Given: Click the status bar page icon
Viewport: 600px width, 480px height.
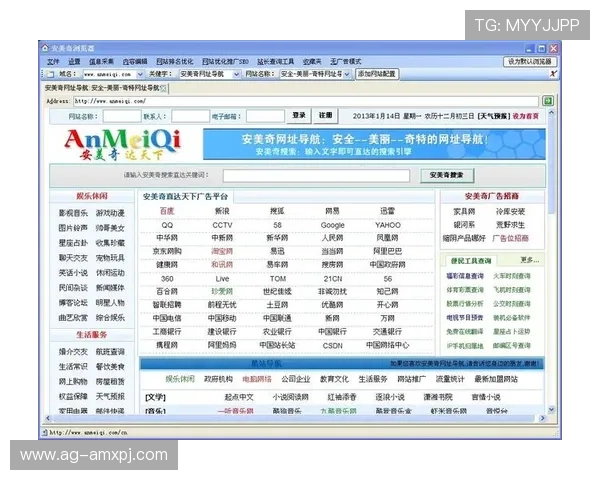Looking at the screenshot, I should (45, 433).
